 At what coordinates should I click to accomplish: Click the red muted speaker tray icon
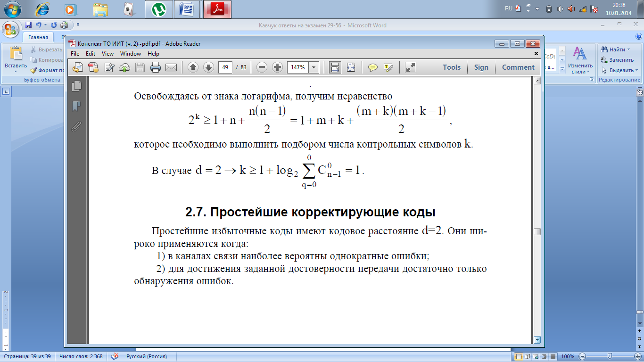point(571,9)
